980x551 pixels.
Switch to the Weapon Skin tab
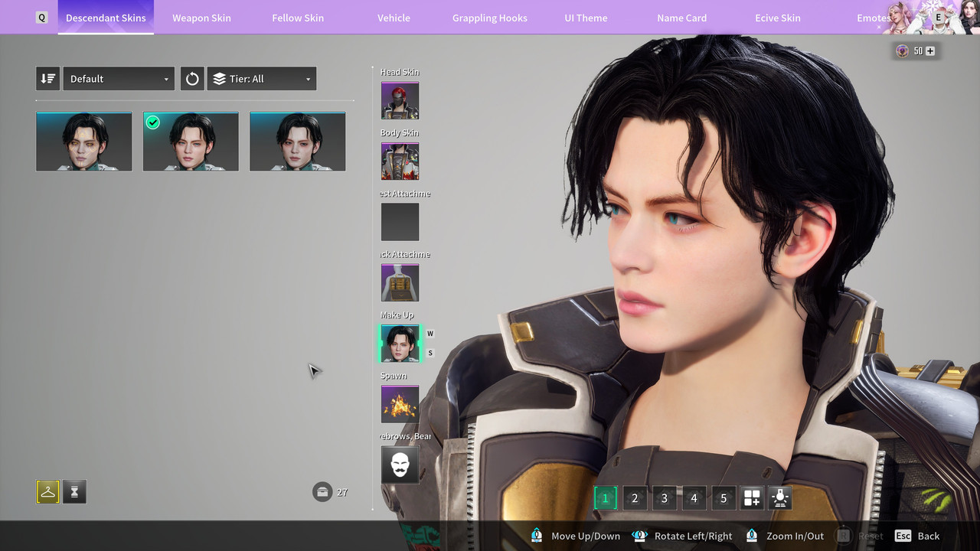pos(201,18)
